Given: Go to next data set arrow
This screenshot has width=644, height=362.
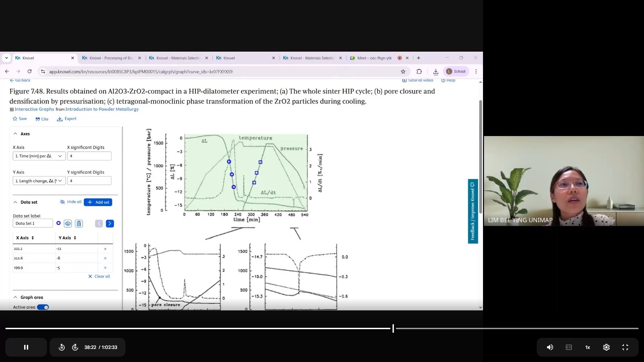Looking at the screenshot, I should [x=110, y=224].
